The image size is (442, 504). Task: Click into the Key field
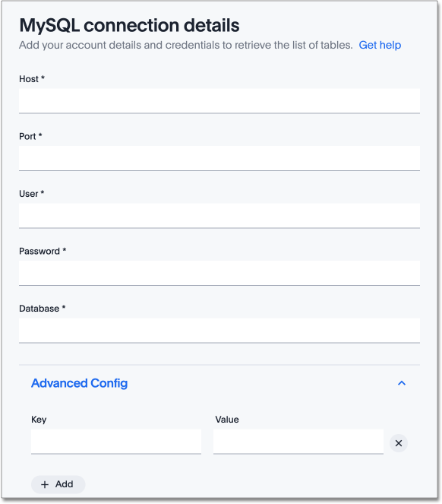tap(116, 442)
